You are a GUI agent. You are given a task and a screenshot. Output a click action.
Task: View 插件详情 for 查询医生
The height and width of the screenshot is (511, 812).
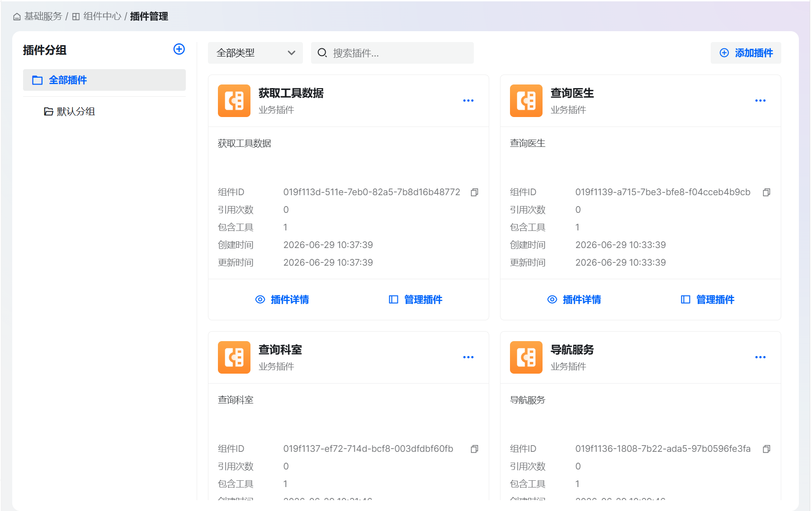tap(574, 300)
